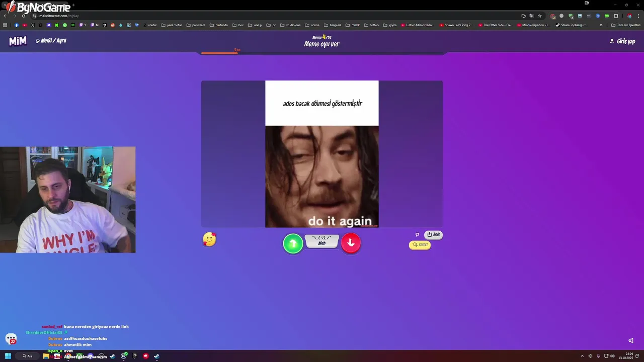Go back in browser history
The height and width of the screenshot is (362, 644).
tap(5, 16)
